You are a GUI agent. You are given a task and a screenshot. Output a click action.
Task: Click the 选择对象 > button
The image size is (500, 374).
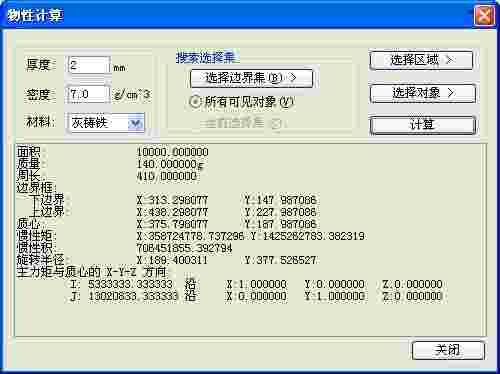coord(422,93)
